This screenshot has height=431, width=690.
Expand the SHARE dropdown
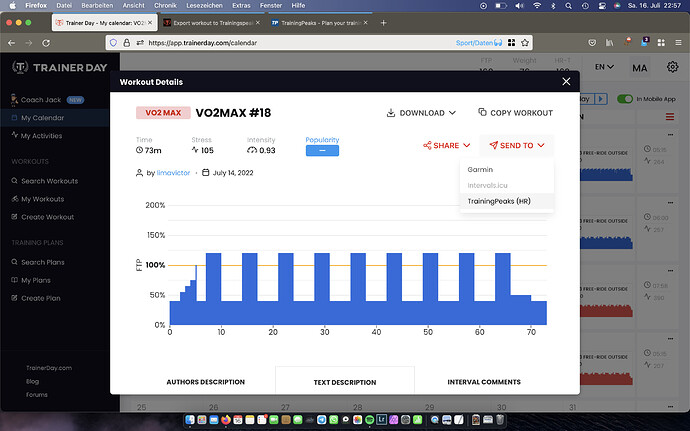click(447, 145)
